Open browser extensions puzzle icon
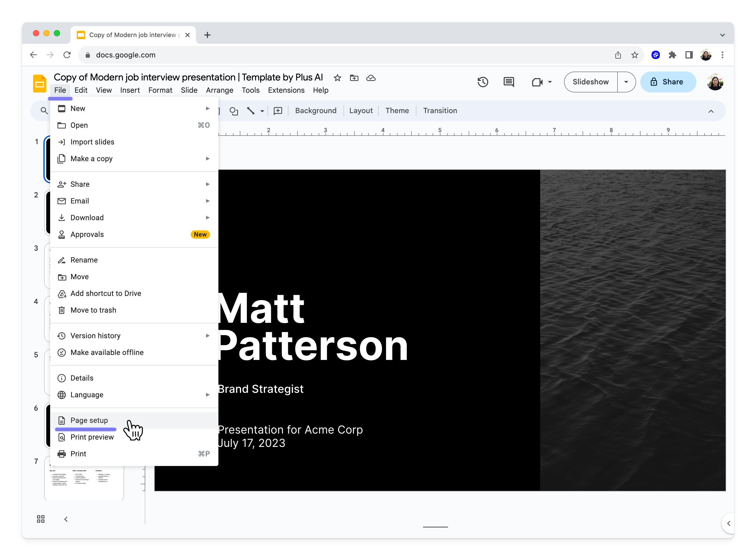Viewport: 756px width, 560px height. coord(672,55)
